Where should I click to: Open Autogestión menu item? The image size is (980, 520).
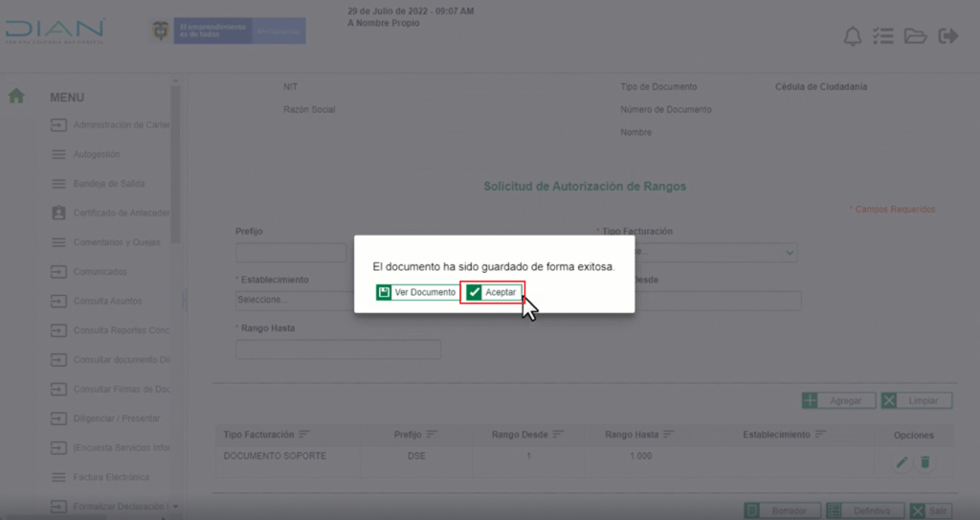[x=97, y=154]
